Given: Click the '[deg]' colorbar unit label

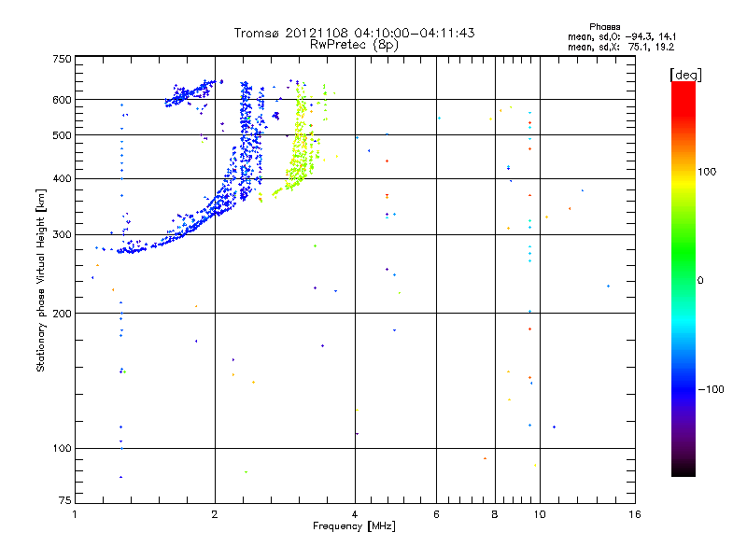Looking at the screenshot, I should point(685,75).
